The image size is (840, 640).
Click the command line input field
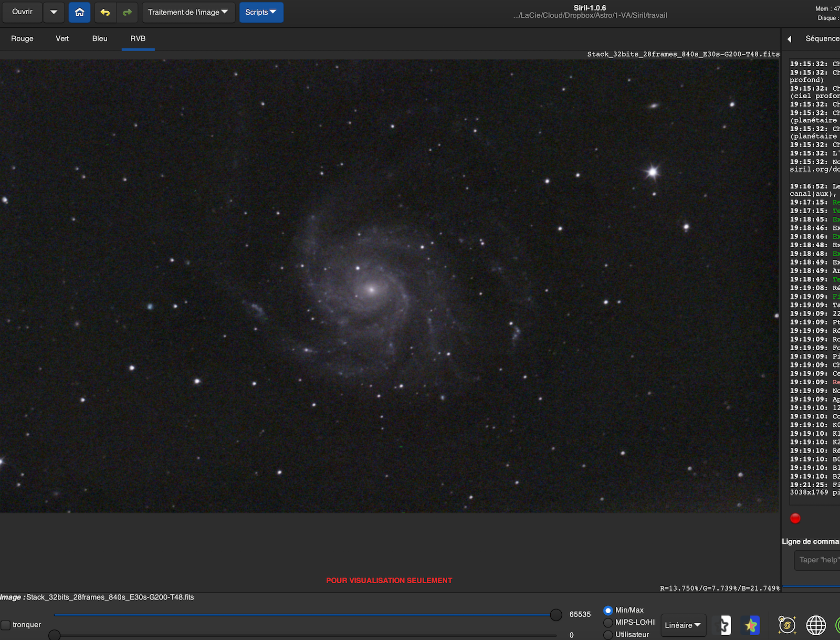point(817,560)
